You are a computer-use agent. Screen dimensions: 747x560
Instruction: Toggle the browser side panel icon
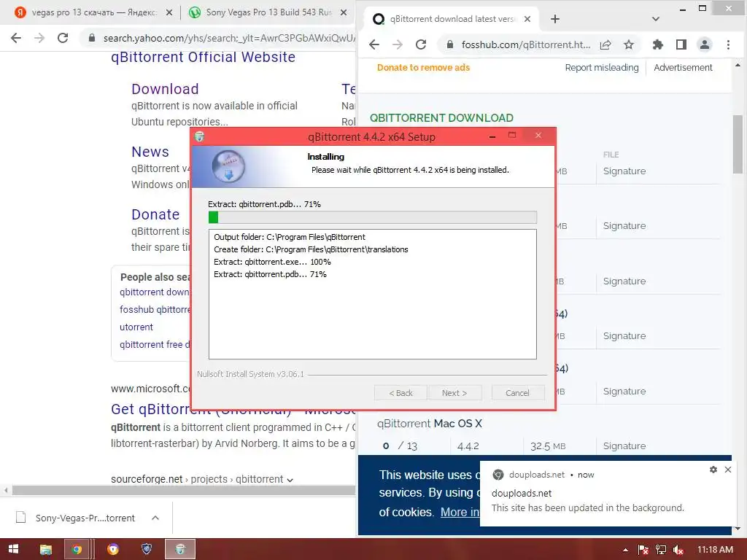point(681,44)
